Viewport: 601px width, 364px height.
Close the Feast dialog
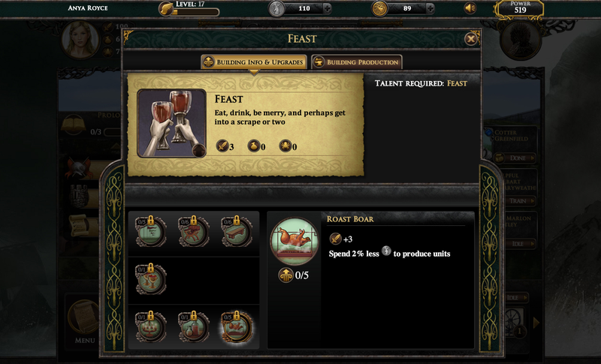point(471,39)
